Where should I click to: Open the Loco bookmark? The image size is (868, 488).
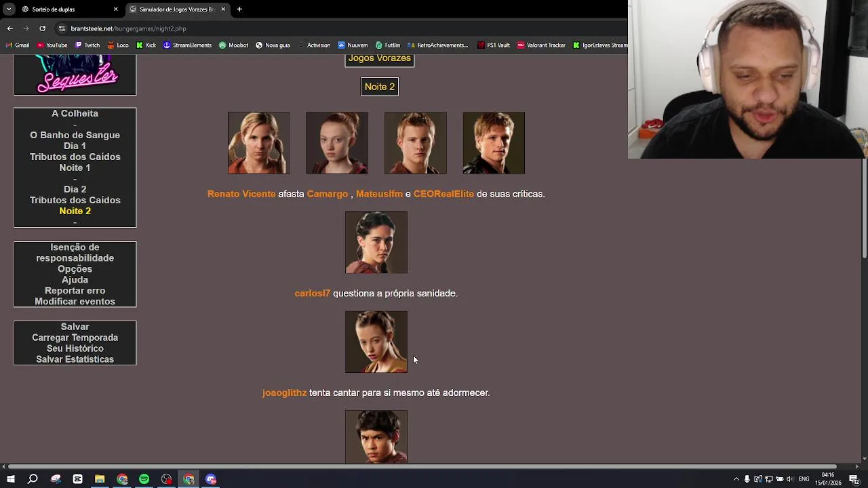[x=118, y=45]
